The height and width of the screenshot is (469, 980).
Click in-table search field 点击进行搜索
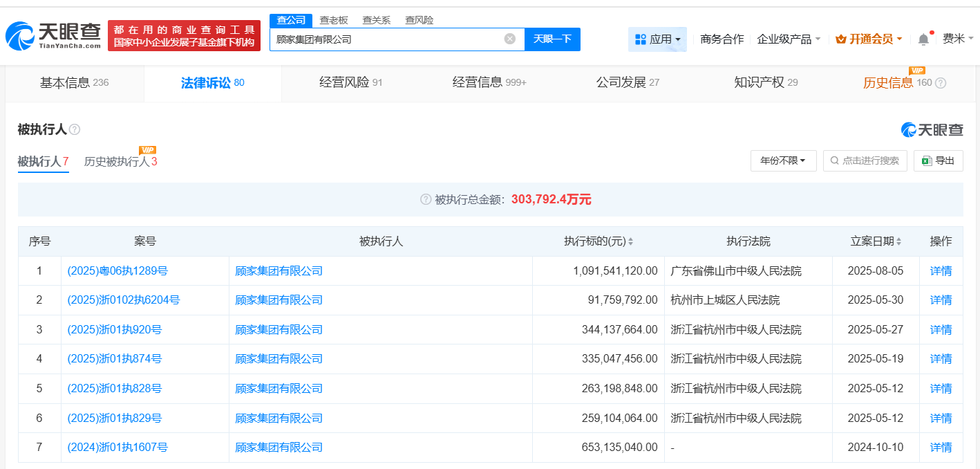click(865, 160)
